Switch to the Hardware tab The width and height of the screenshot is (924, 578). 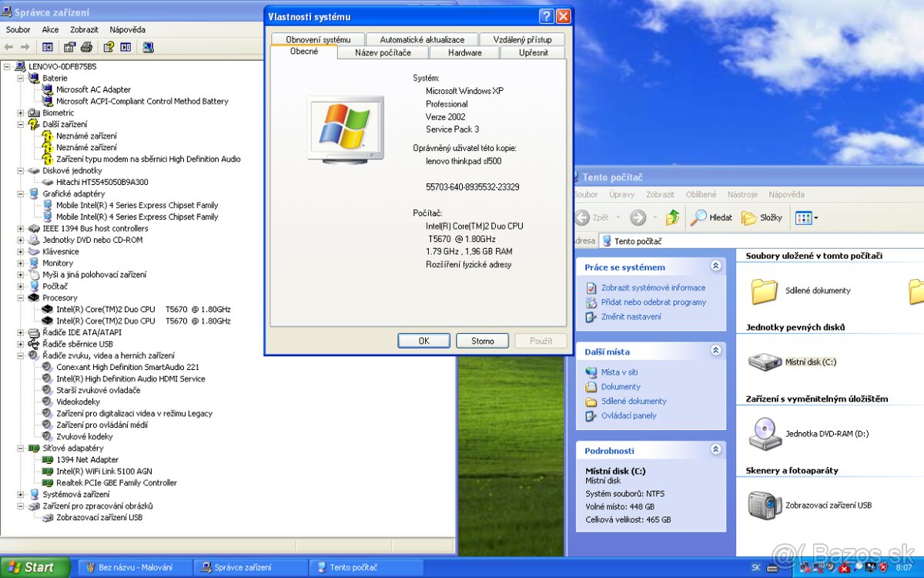pyautogui.click(x=464, y=52)
